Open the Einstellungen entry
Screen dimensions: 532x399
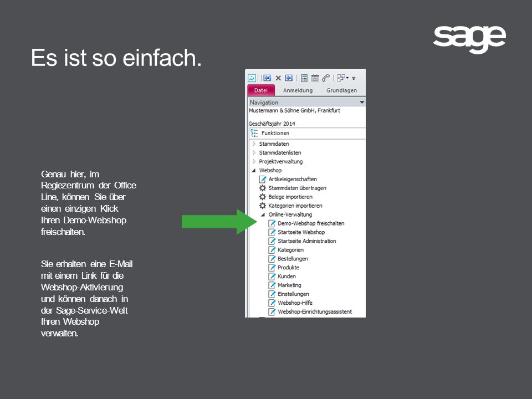293,294
